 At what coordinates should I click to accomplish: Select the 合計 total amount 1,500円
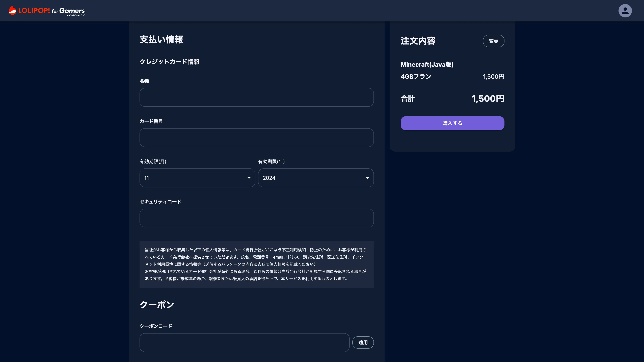[488, 99]
